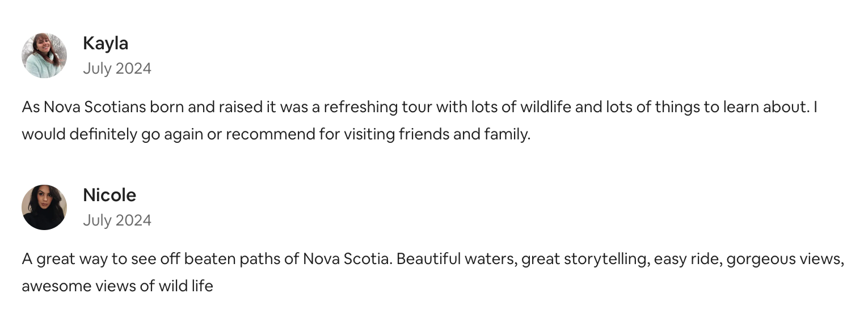The width and height of the screenshot is (868, 323).
Task: Click the July 2024 date under Kayla
Action: pos(117,69)
